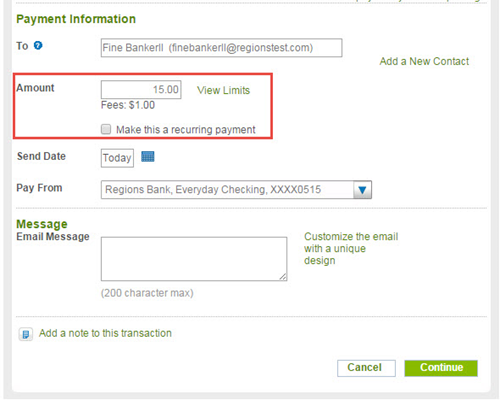Click the textarea resize grip corner

(283, 277)
